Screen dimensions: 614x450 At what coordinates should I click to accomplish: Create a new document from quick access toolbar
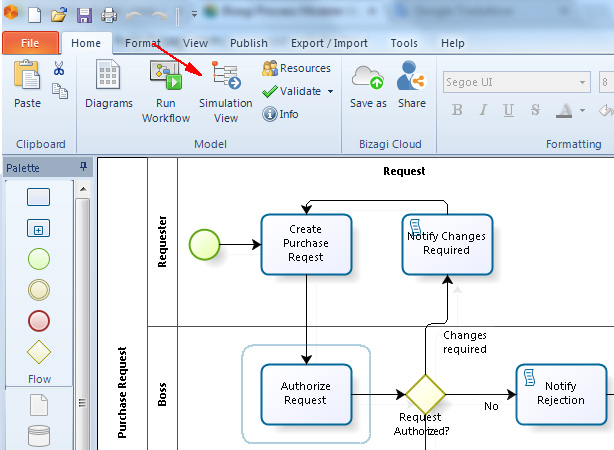click(x=34, y=15)
